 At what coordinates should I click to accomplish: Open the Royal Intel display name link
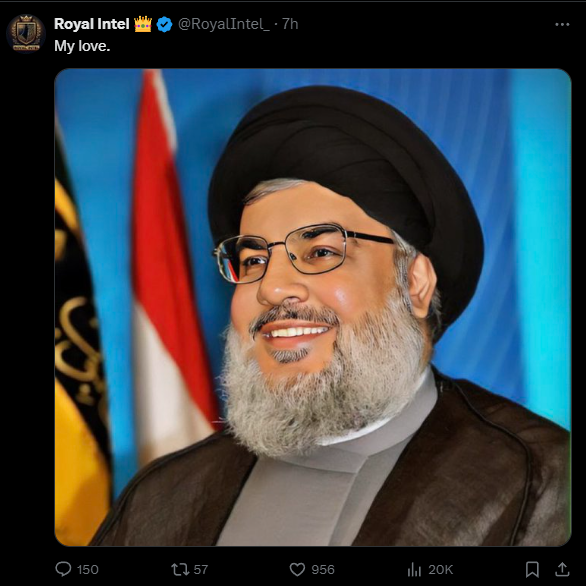92,24
